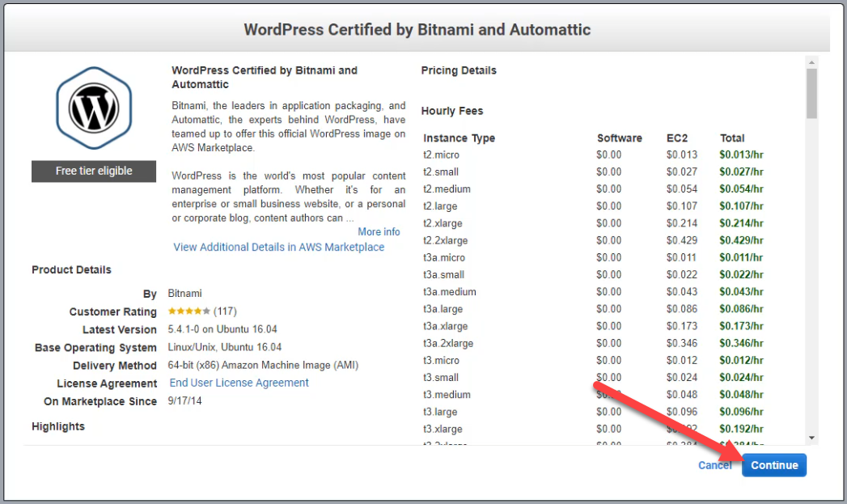Click the $0.107/hr total price
Image resolution: width=847 pixels, height=504 pixels.
[x=741, y=206]
